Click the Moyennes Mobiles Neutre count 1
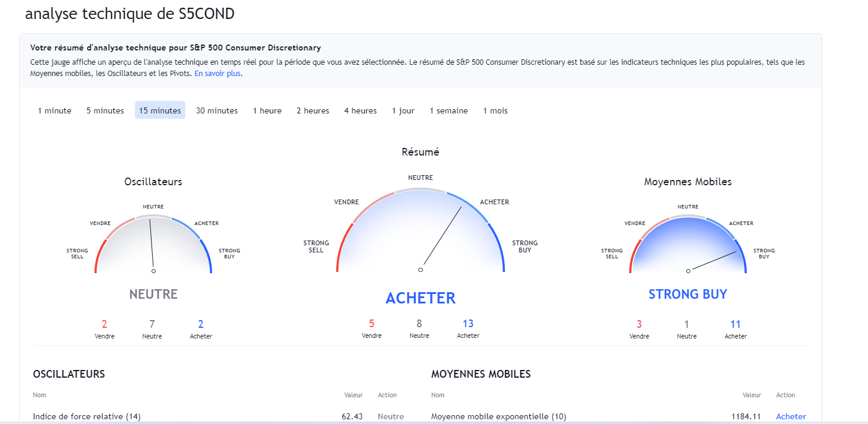Image resolution: width=868 pixels, height=424 pixels. [x=687, y=324]
